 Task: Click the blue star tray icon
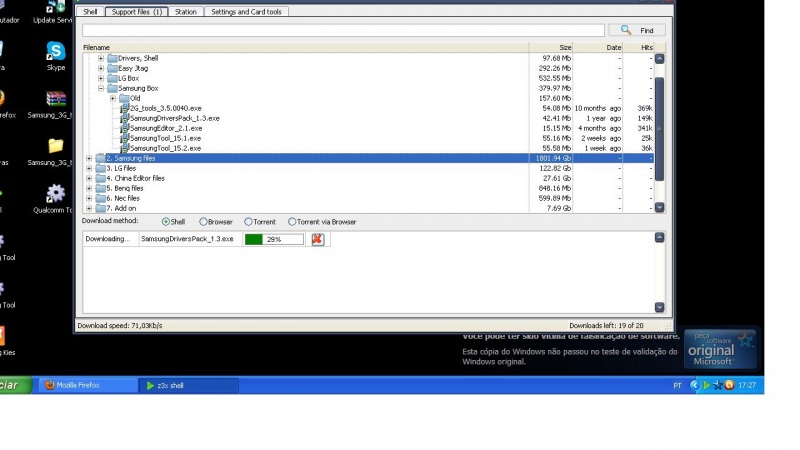(718, 385)
